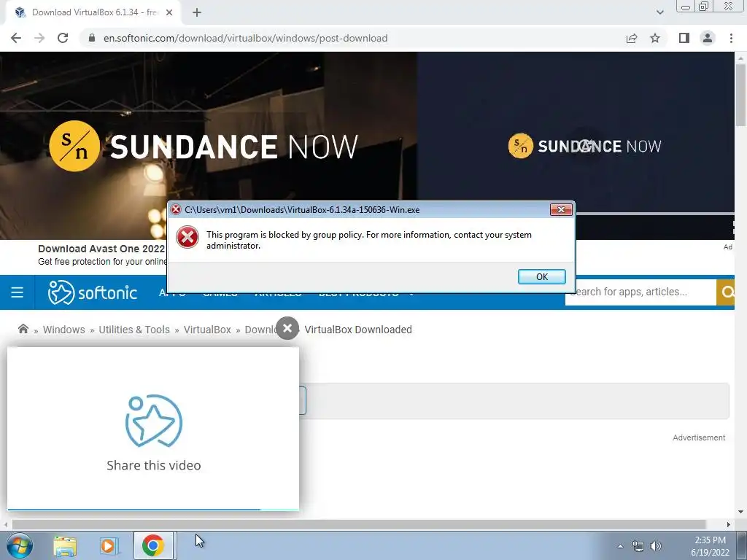Open Windows Explorer from the taskbar
This screenshot has width=747, height=560.
[x=65, y=545]
